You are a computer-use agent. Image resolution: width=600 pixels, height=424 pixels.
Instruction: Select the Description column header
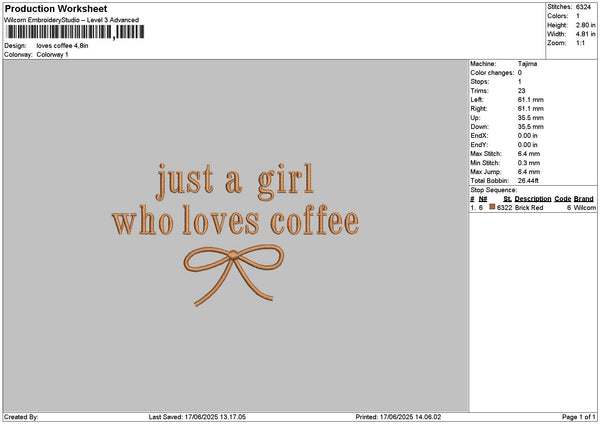point(532,200)
